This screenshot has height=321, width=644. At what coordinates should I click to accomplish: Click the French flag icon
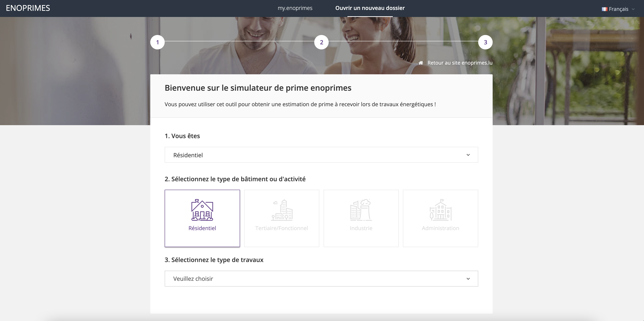[604, 9]
